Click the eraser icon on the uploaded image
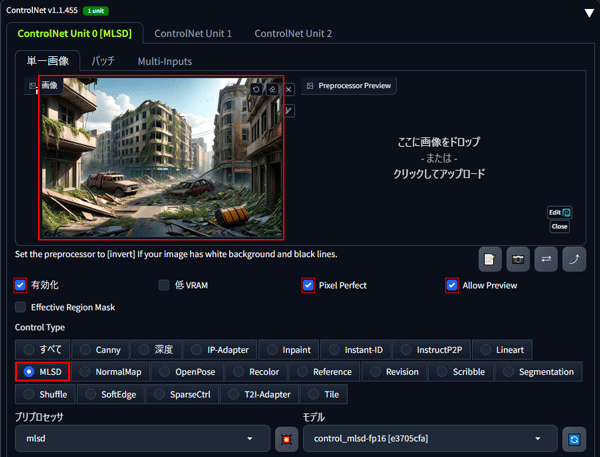 click(272, 90)
